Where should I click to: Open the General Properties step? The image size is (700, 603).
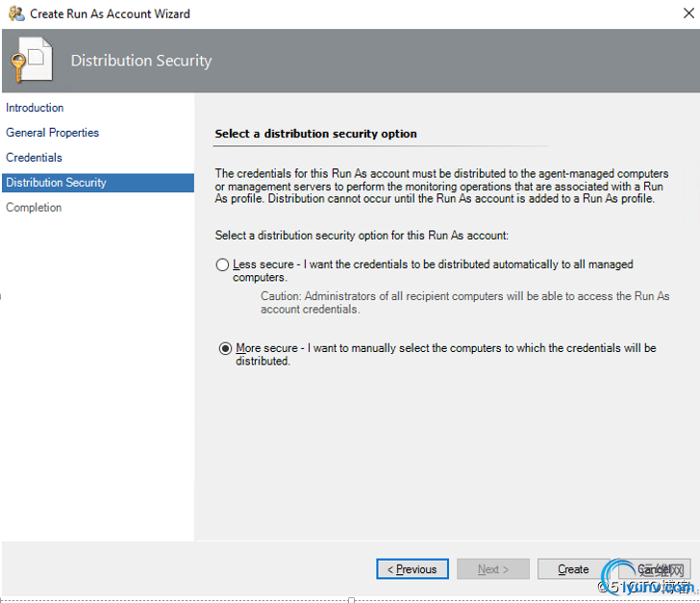pyautogui.click(x=52, y=133)
